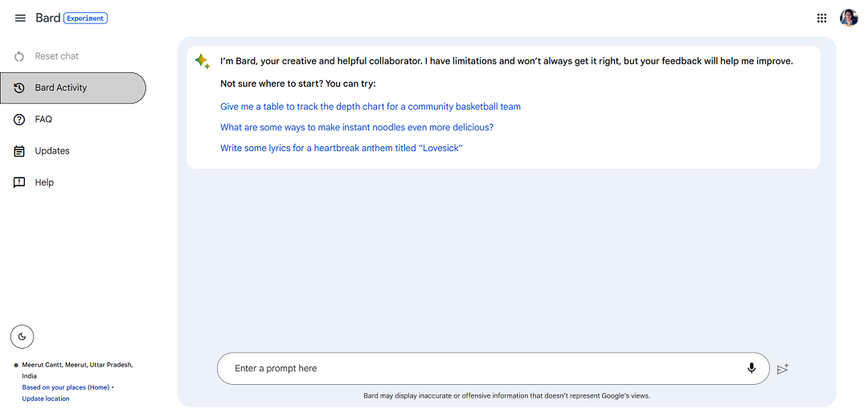Try the basketball depth chart table prompt
The height and width of the screenshot is (417, 868).
371,106
